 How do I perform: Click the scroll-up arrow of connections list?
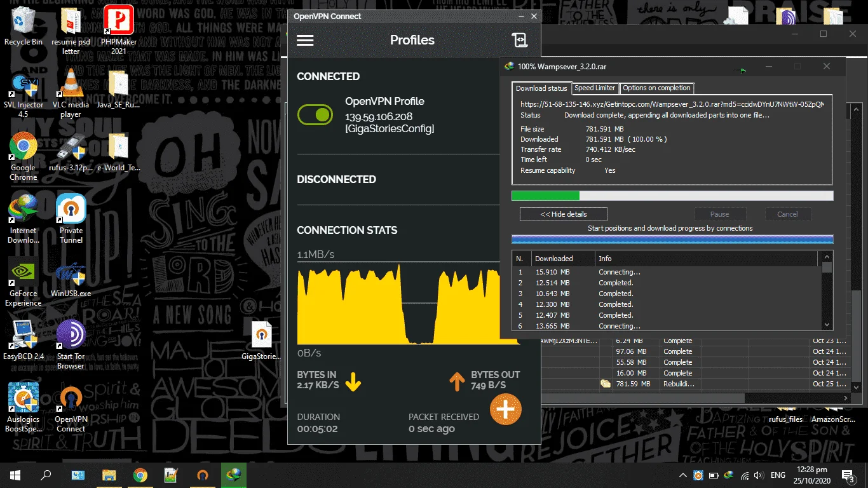[827, 257]
